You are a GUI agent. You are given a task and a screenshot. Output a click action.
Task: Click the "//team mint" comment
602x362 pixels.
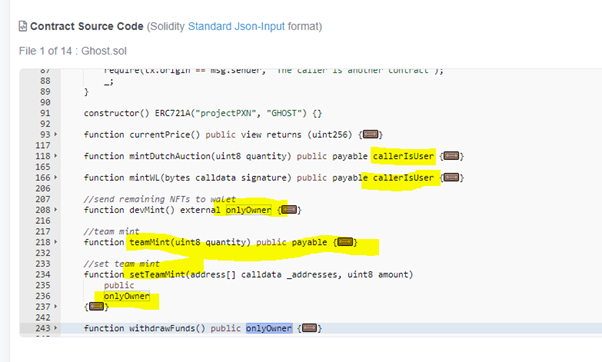point(111,231)
